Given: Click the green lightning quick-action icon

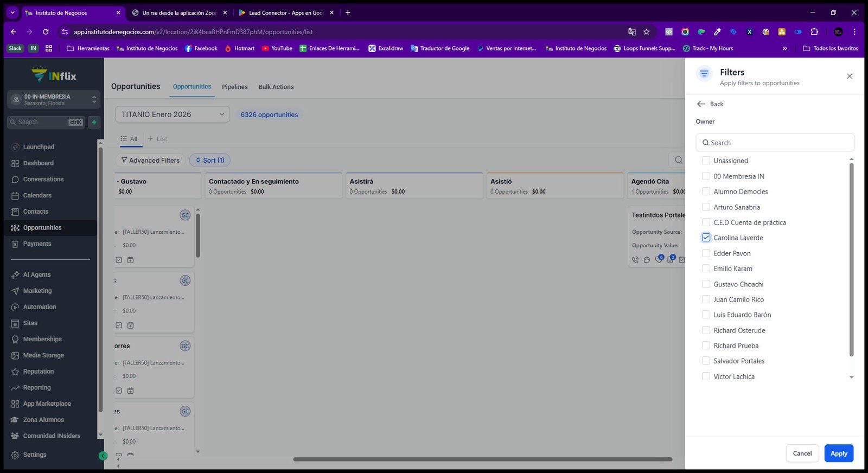Looking at the screenshot, I should 94,122.
